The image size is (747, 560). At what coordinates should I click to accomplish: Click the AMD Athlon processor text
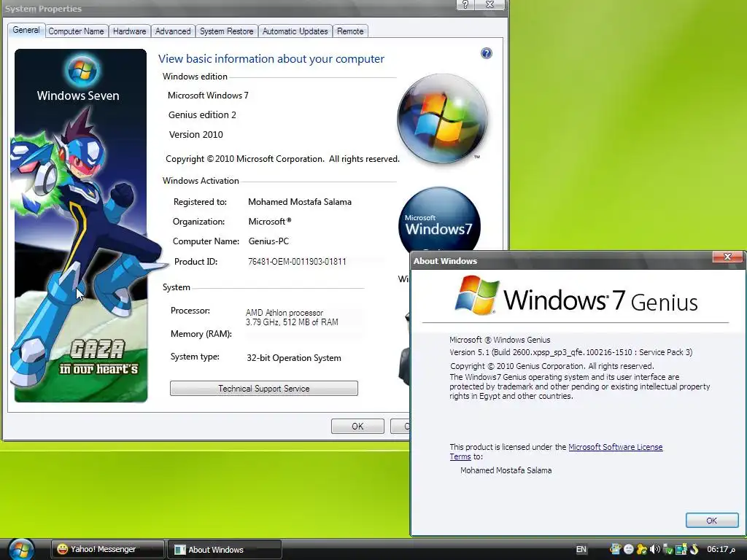pyautogui.click(x=285, y=312)
